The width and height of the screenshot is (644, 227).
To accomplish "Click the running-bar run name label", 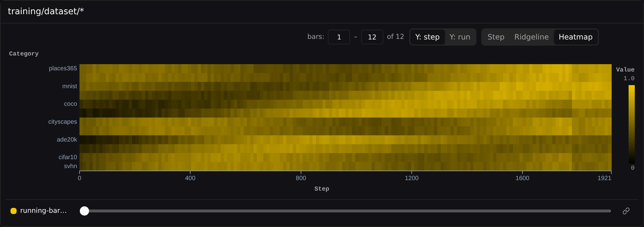I will point(43,211).
